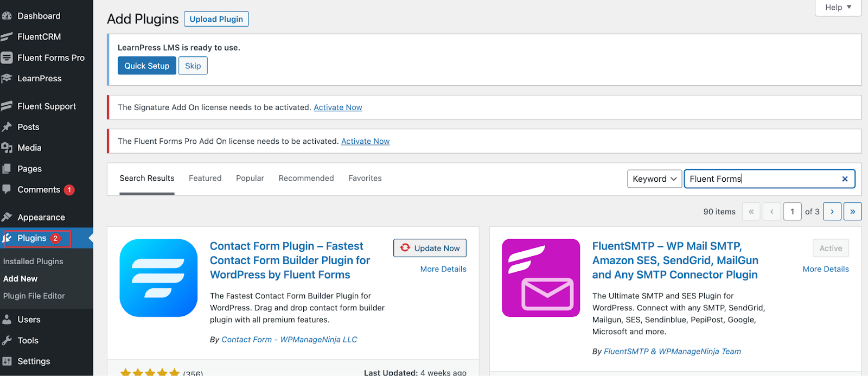Open the Popular plugins tab
Image resolution: width=868 pixels, height=376 pixels.
[250, 179]
